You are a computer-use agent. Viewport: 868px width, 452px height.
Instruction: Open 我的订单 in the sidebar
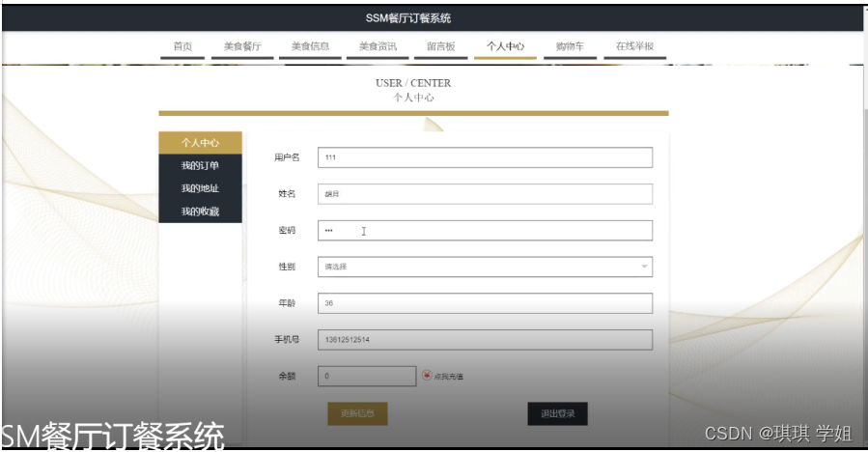click(201, 165)
